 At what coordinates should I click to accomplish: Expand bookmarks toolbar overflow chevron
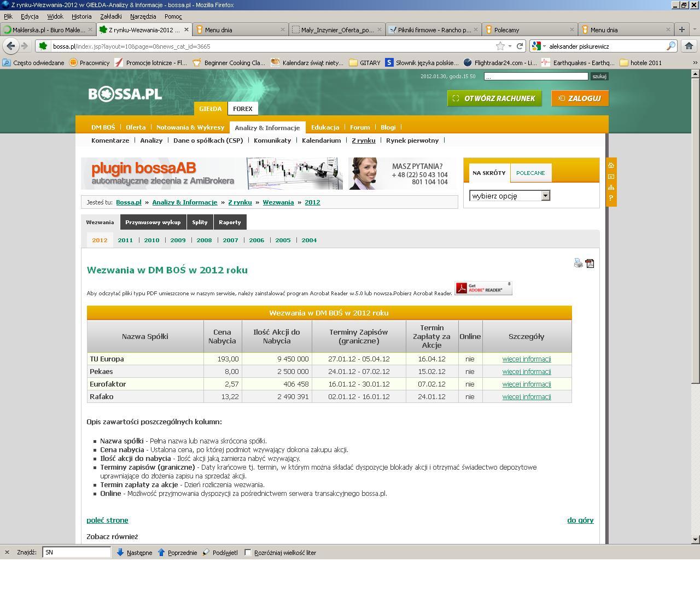coord(695,62)
